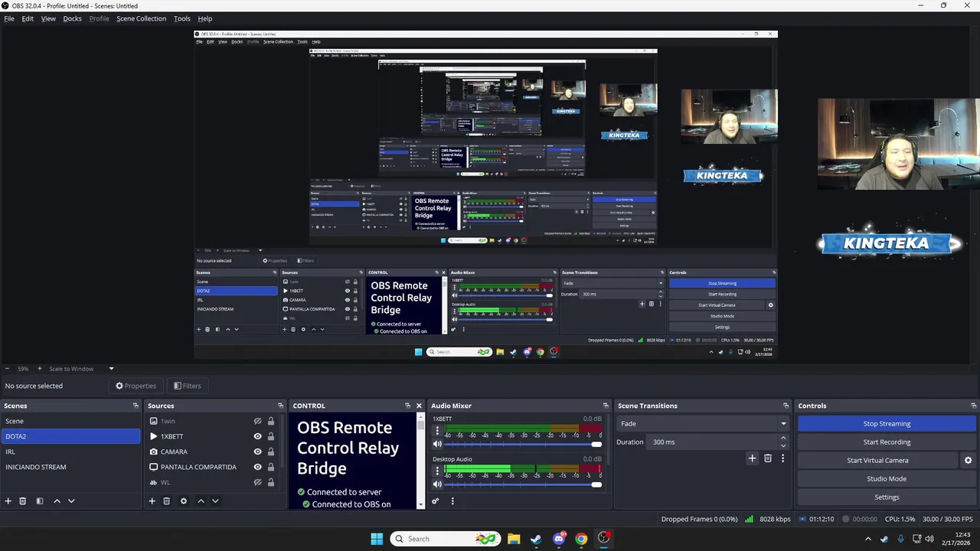Viewport: 980px width, 551px height.
Task: Select the IRL scene
Action: (x=70, y=452)
